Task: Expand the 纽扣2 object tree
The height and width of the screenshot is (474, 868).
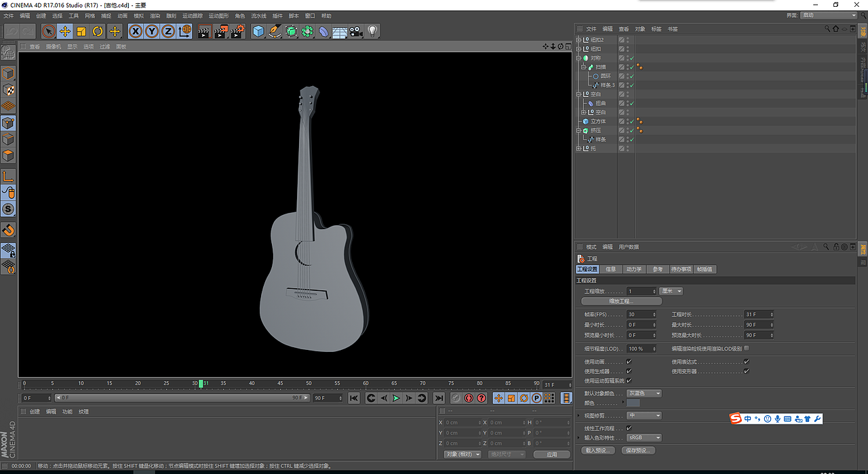Action: (578, 40)
